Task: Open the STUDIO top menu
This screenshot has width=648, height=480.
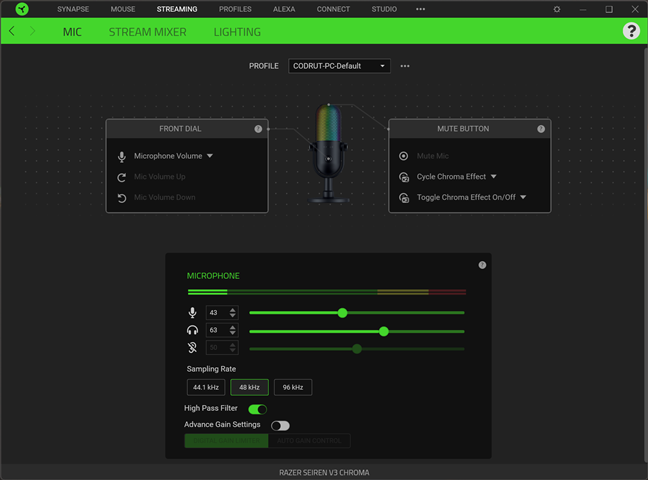Action: [x=384, y=9]
